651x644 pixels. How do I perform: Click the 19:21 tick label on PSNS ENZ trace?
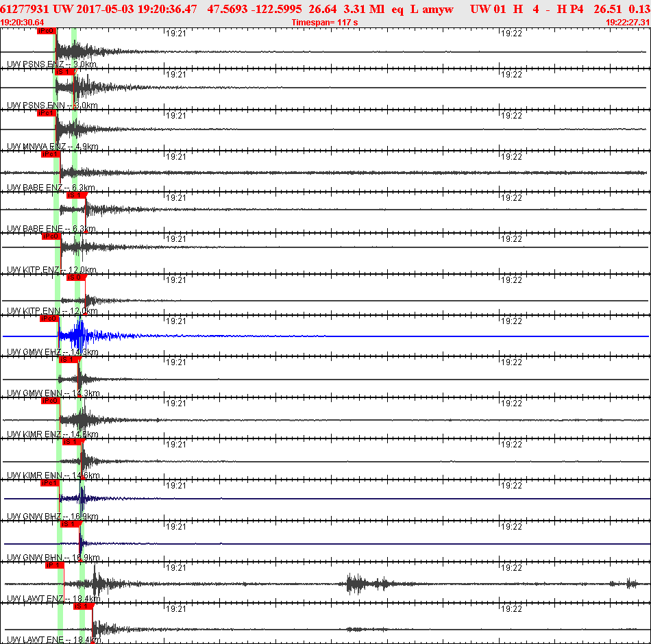(176, 34)
